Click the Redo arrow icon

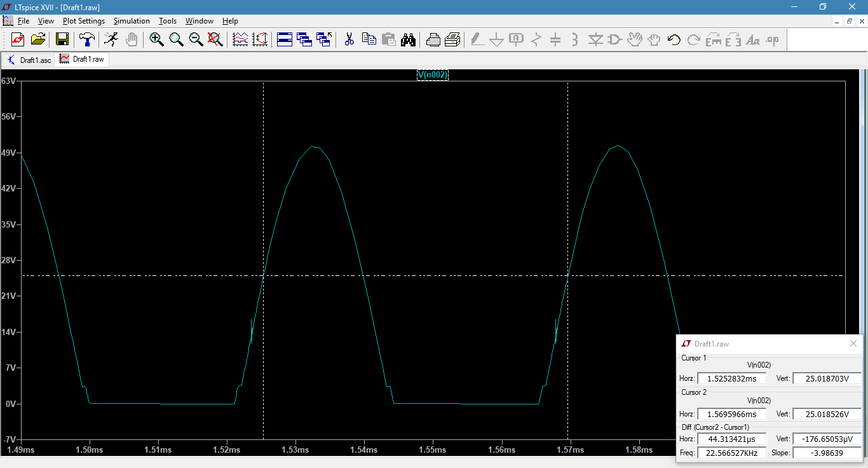[x=693, y=39]
